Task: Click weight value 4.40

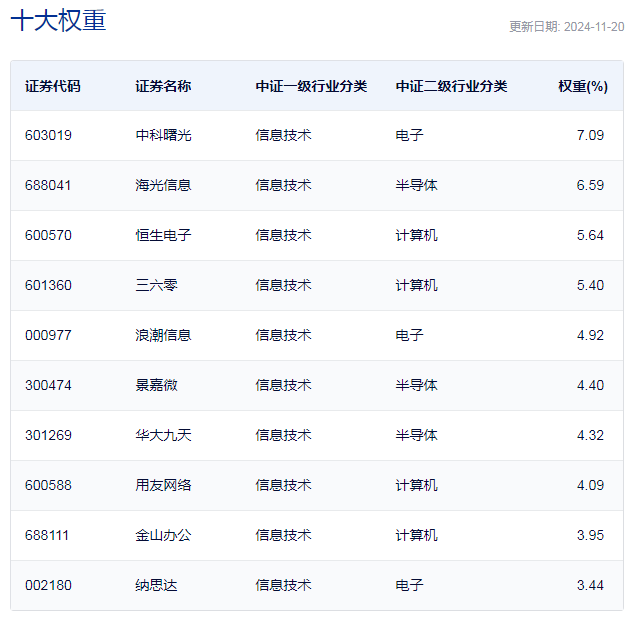Action: click(x=590, y=385)
